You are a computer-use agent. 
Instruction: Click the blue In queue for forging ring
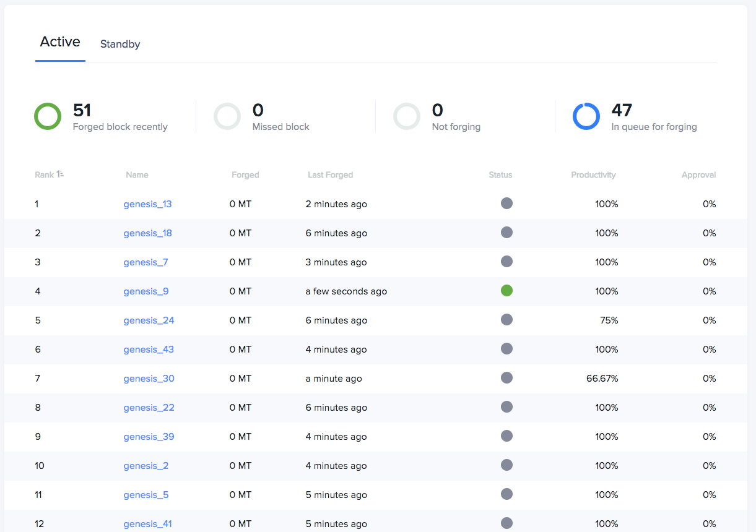[586, 116]
